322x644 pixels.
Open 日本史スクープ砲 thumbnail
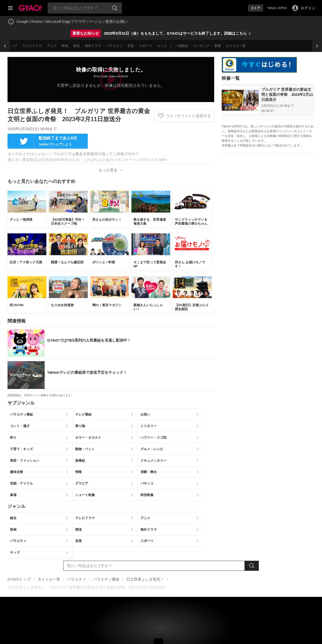pos(68,202)
